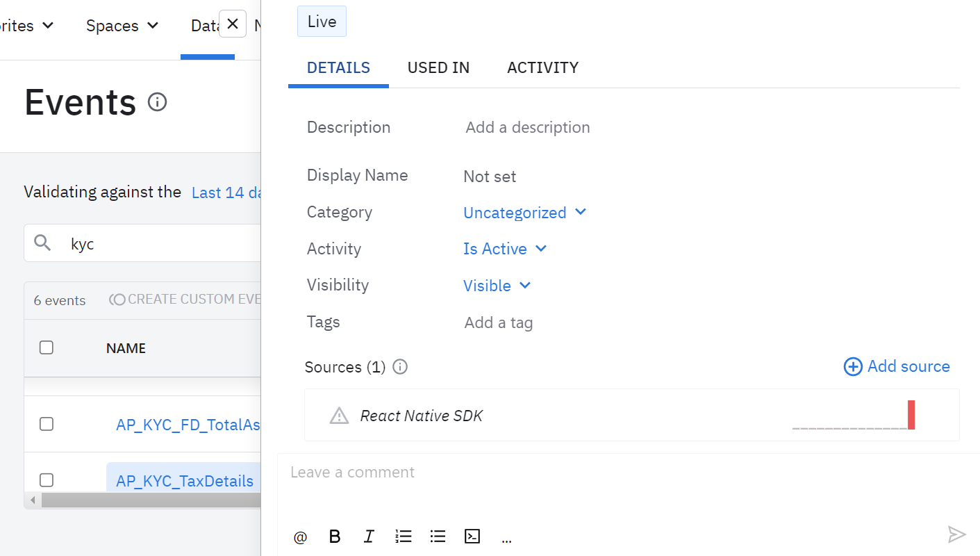Open the AP_KYC_TaxDetails event
The width and height of the screenshot is (980, 556).
[x=184, y=481]
